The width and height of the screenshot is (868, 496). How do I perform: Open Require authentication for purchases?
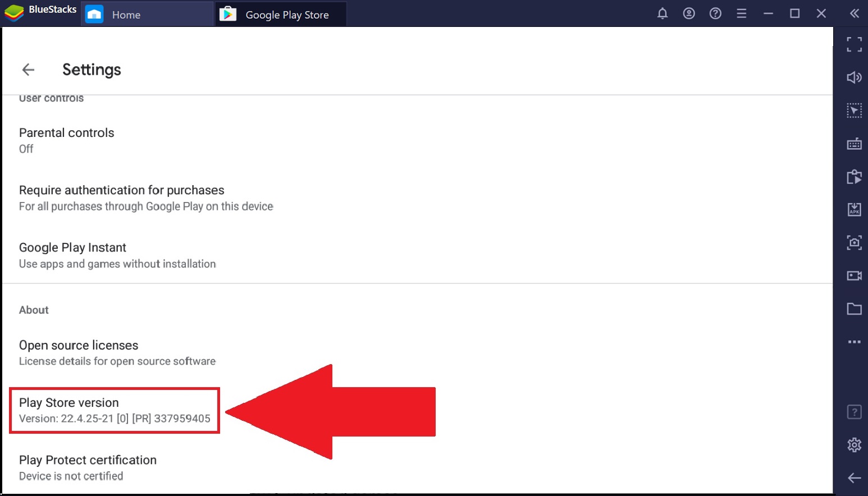417,198
